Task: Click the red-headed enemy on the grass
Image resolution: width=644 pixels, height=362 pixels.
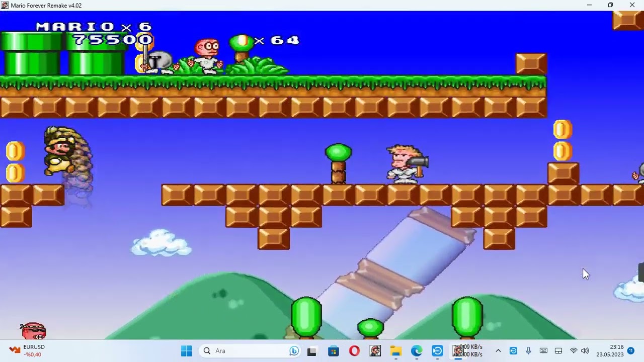Action: (208, 56)
